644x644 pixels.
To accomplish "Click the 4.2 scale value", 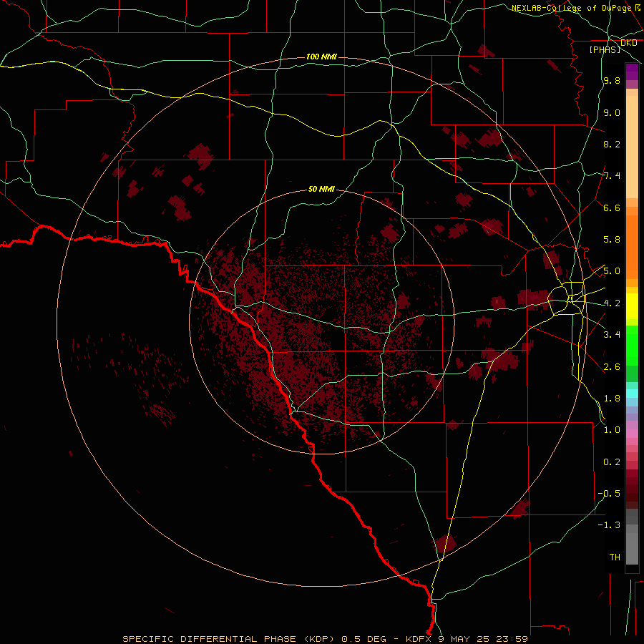I will [x=612, y=303].
